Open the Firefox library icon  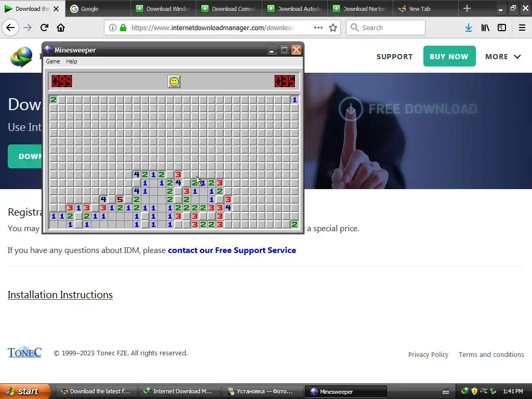click(485, 28)
